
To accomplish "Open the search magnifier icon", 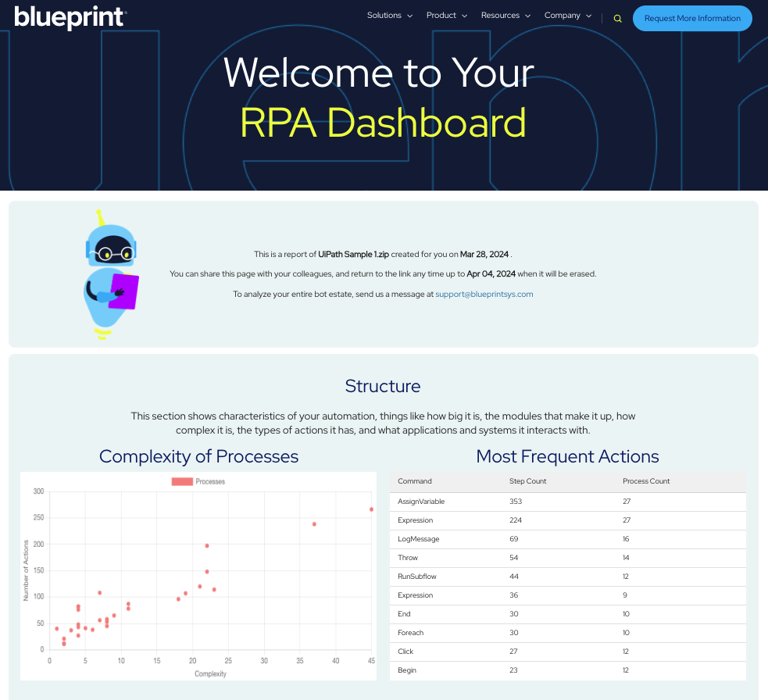I will [x=617, y=17].
